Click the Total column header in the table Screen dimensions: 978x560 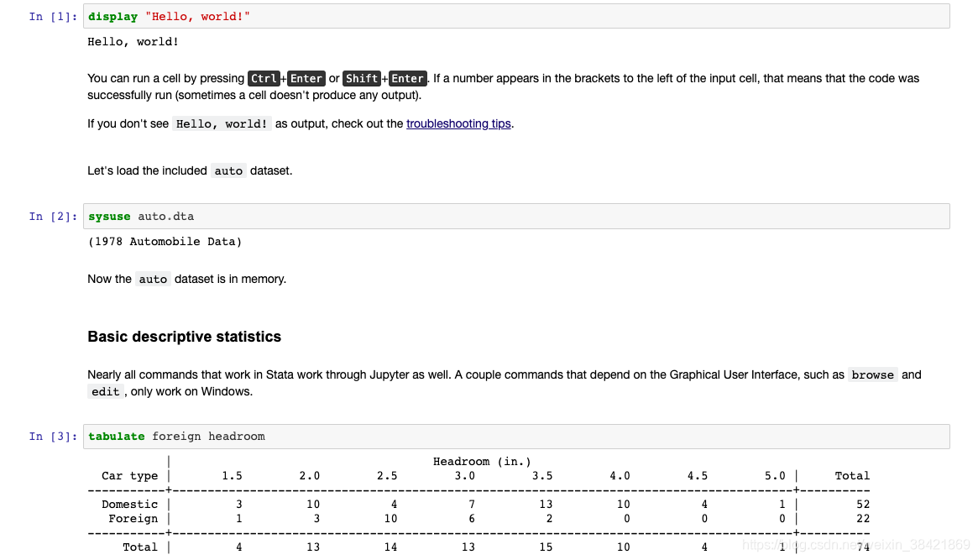852,475
